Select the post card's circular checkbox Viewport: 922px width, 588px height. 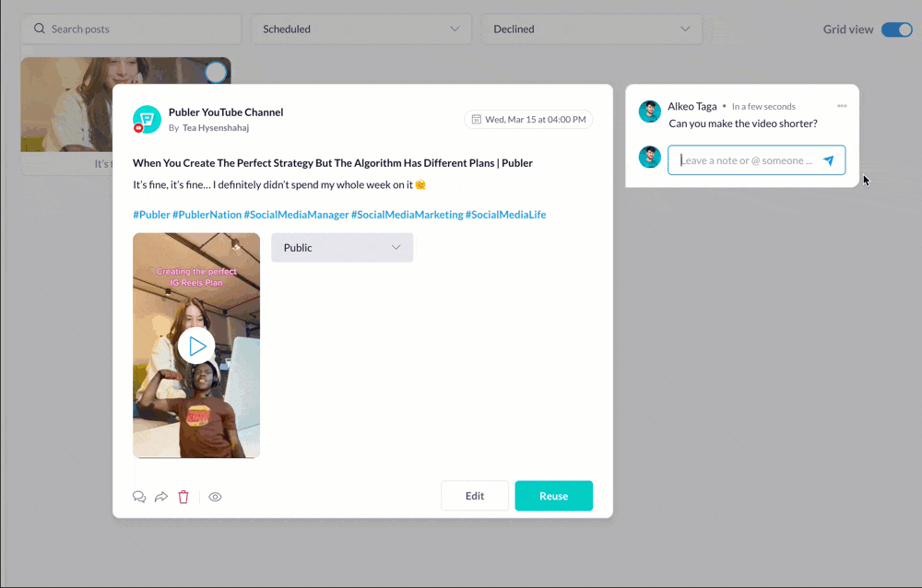point(216,72)
